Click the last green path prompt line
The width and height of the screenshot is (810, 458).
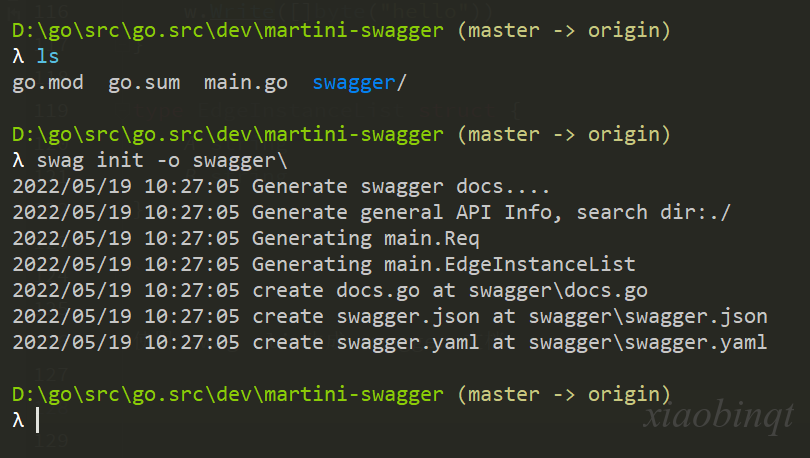pyautogui.click(x=228, y=394)
